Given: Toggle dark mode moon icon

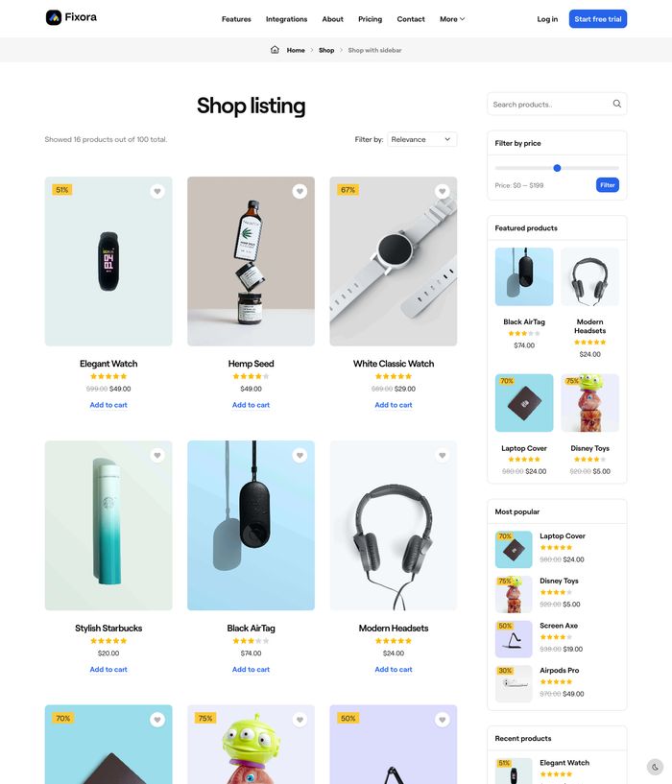Looking at the screenshot, I should coord(655,767).
